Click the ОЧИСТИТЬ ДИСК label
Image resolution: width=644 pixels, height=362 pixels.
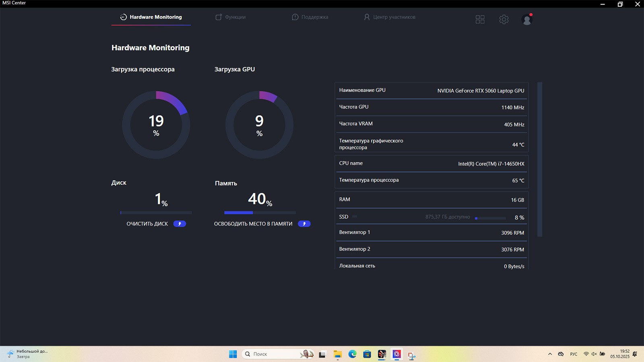pos(147,224)
